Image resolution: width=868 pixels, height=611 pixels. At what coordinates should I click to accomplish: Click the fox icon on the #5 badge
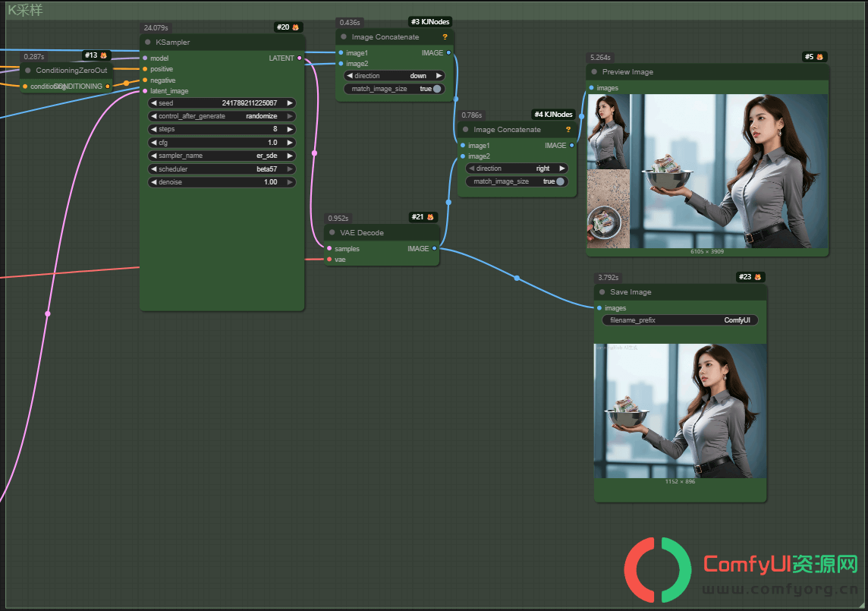click(820, 57)
